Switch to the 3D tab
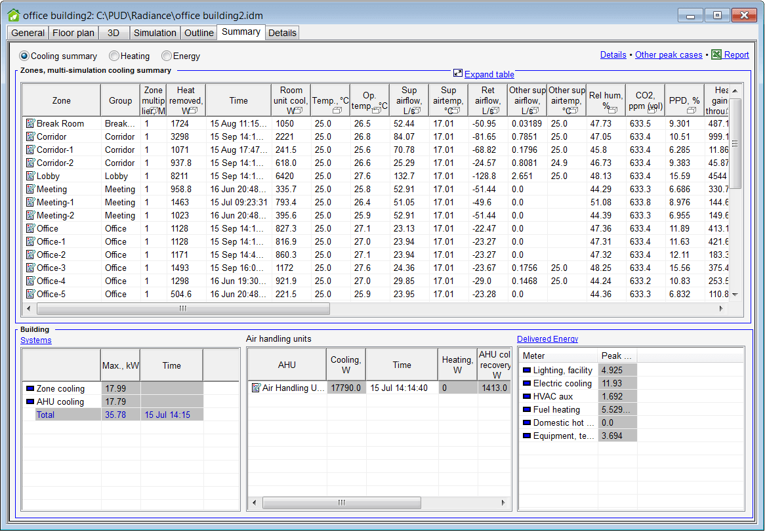 (x=113, y=32)
